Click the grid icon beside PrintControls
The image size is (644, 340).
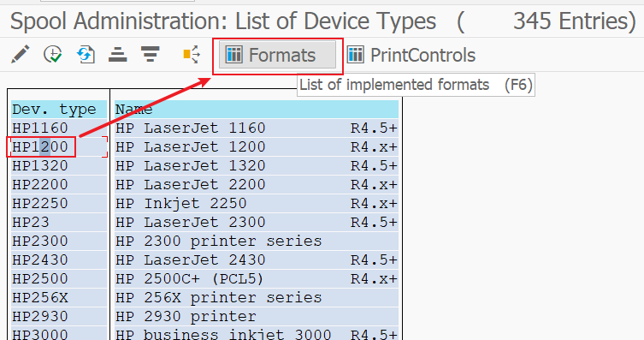[x=355, y=54]
